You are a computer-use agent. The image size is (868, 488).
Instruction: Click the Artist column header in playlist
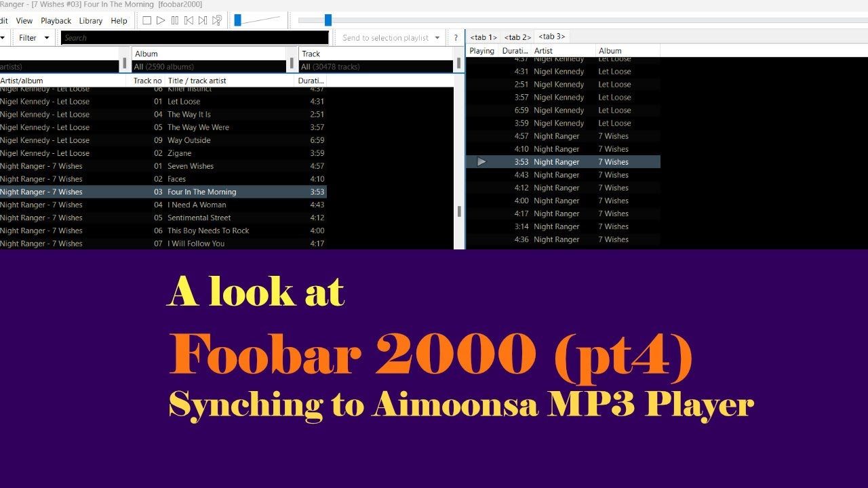point(563,51)
